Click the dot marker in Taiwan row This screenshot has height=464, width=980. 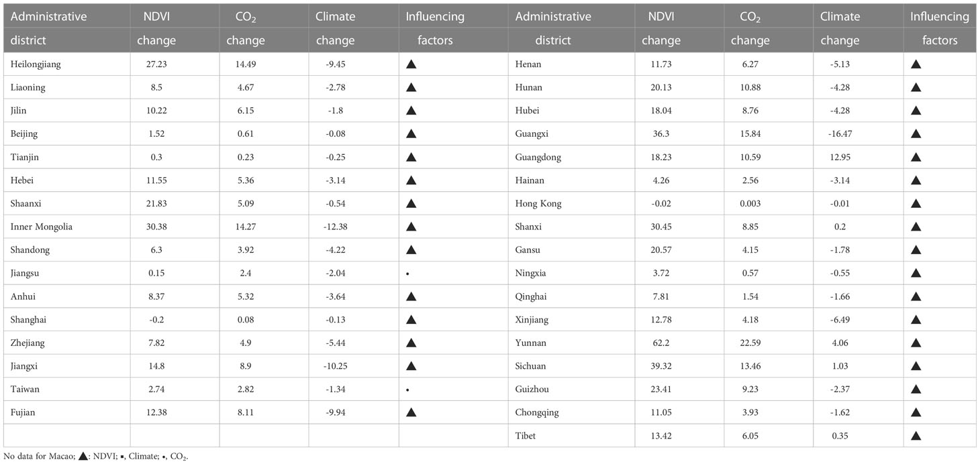tap(408, 390)
